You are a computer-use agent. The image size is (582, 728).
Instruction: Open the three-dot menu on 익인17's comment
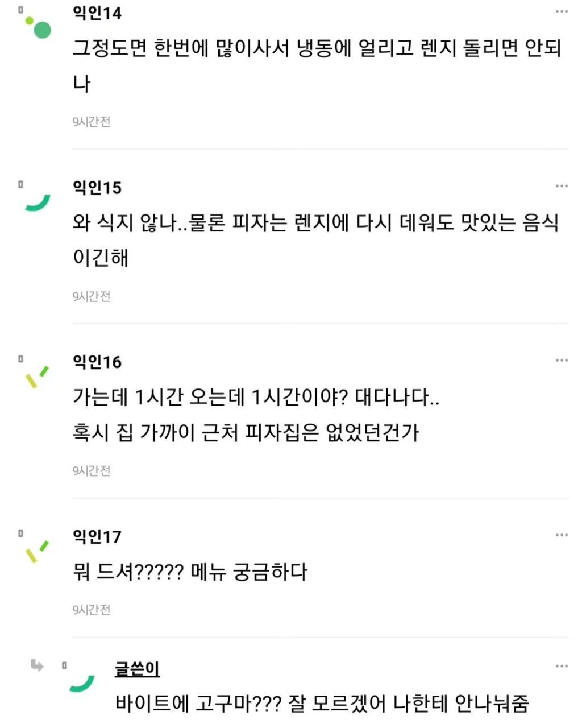point(562,535)
